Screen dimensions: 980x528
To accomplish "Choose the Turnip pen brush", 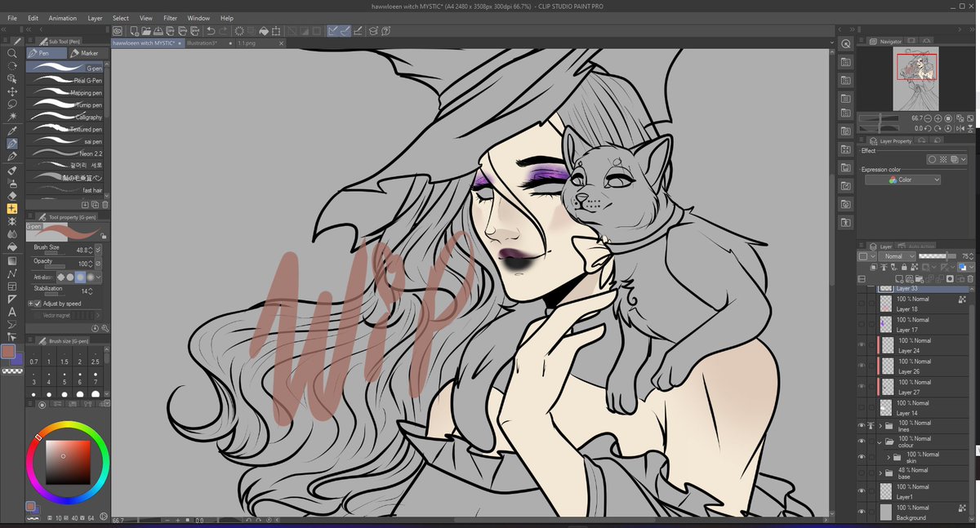I will (65, 105).
